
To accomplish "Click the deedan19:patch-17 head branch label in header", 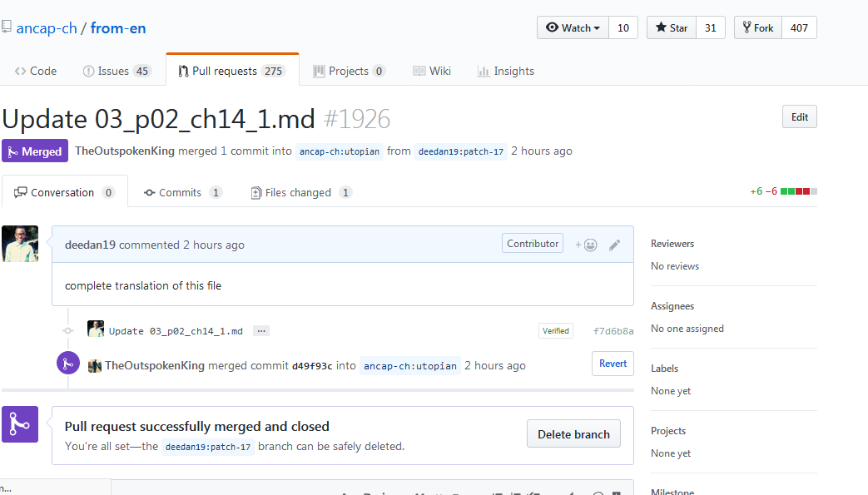I will [461, 151].
